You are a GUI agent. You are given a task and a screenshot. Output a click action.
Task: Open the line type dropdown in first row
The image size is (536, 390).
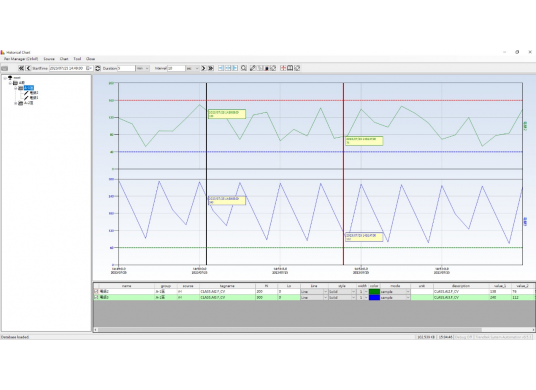click(314, 292)
